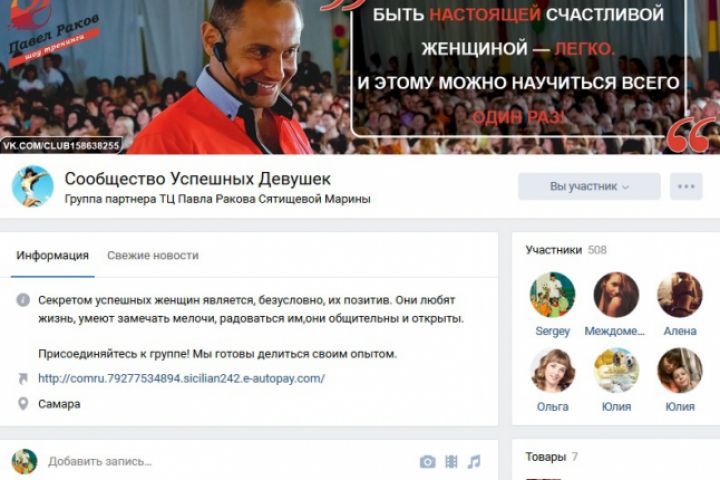The width and height of the screenshot is (720, 480).
Task: Open the e-autopay.com website link
Action: tap(181, 378)
